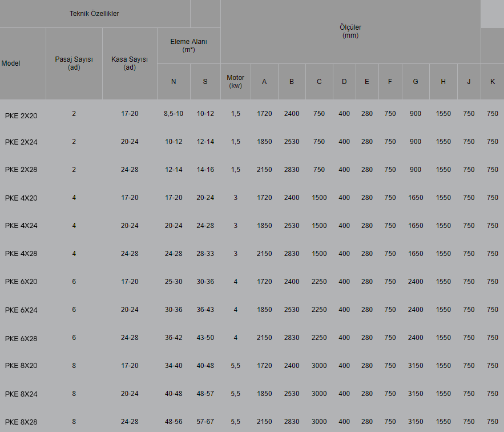Select the 25-30 N value for PKE 6X20
This screenshot has height=432, width=504.
(174, 282)
